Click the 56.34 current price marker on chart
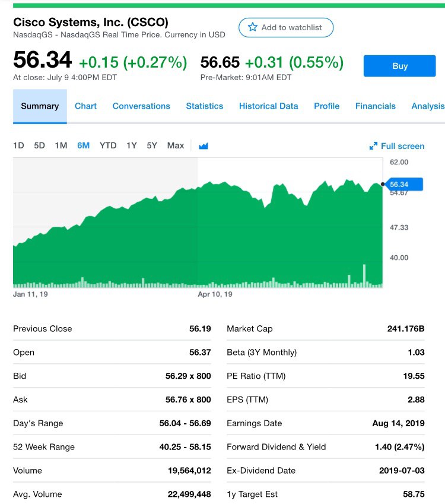445x504 pixels. pos(403,185)
